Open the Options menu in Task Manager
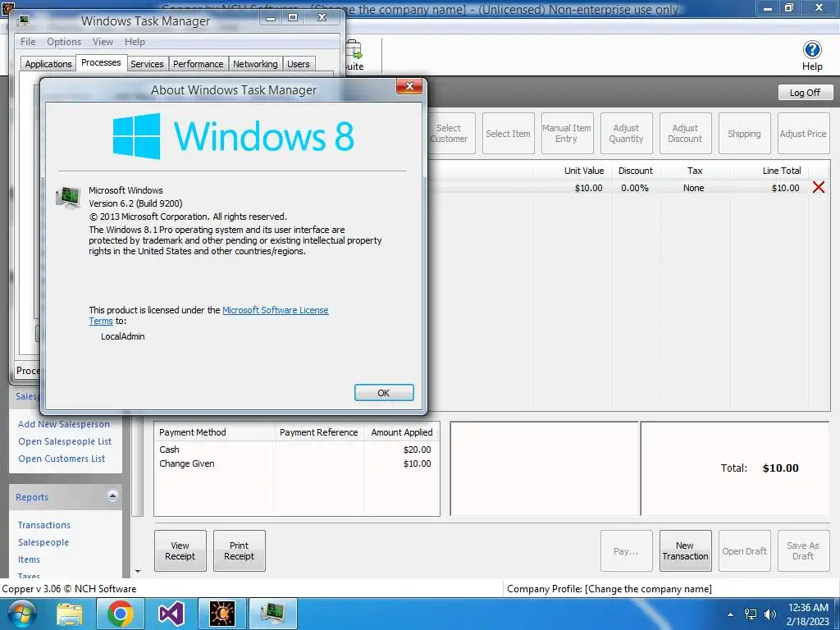This screenshot has width=840, height=630. point(64,41)
